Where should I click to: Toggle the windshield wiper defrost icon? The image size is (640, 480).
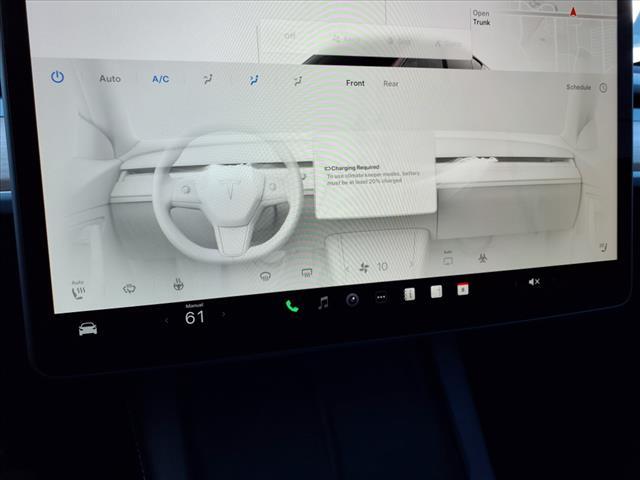coord(129,289)
